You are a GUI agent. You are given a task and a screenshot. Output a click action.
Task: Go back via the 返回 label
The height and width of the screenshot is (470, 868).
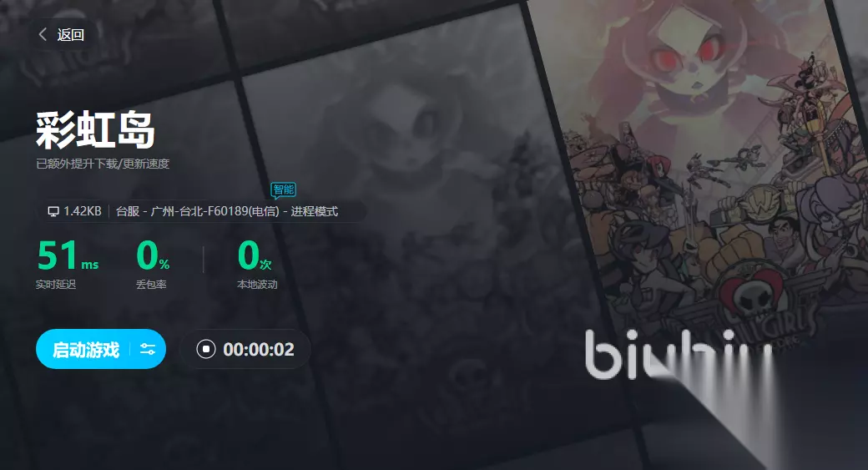[70, 35]
